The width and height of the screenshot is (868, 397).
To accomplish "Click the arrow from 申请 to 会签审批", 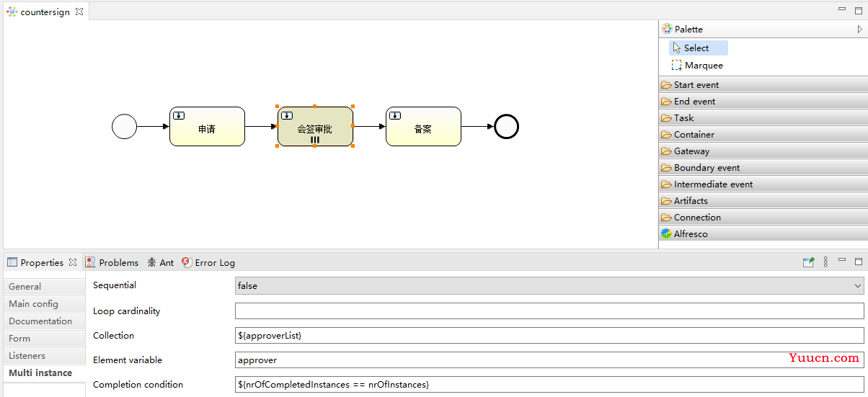I will (261, 127).
